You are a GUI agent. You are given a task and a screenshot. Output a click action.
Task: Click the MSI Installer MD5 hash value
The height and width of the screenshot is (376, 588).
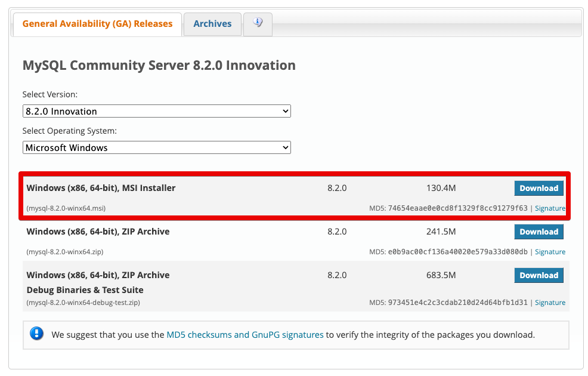[457, 208]
